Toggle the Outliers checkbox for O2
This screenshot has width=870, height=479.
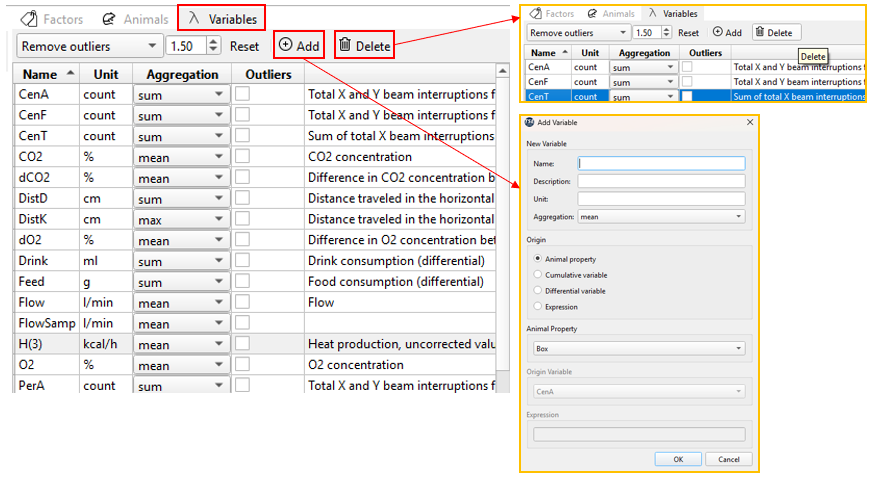pyautogui.click(x=242, y=365)
